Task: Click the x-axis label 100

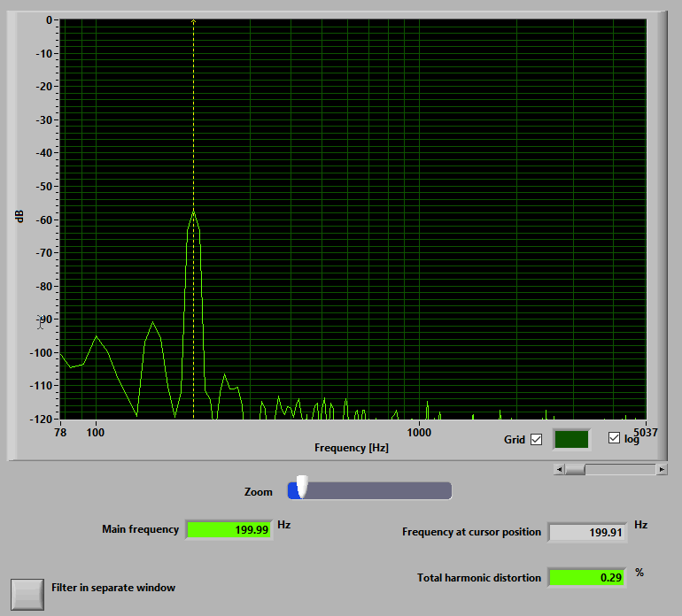Action: [x=96, y=433]
